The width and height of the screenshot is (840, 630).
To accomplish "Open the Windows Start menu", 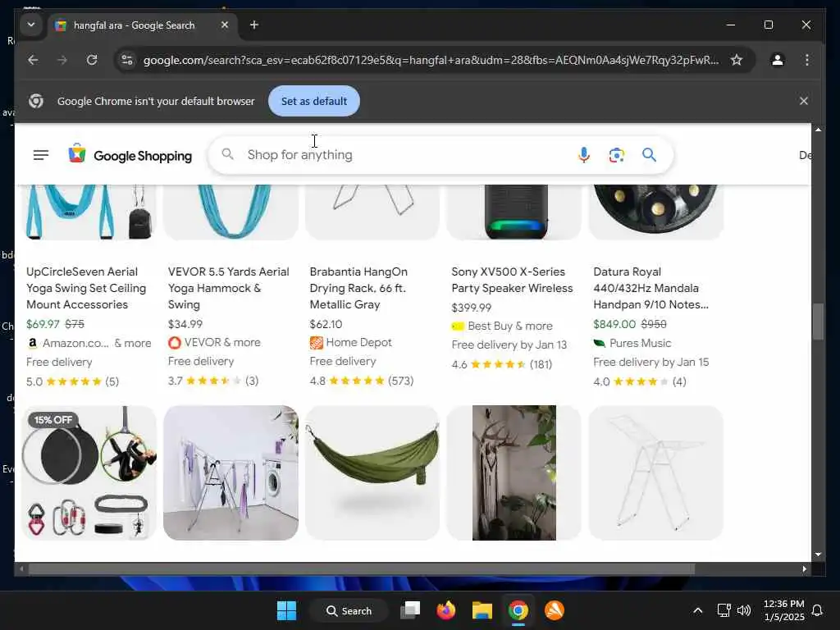I will [x=286, y=610].
